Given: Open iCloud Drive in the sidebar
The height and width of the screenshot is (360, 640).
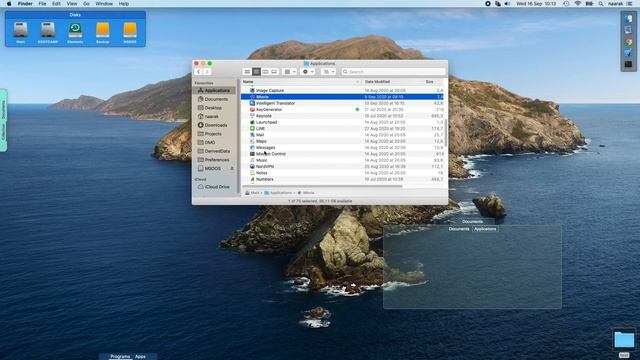Looking at the screenshot, I should point(214,187).
